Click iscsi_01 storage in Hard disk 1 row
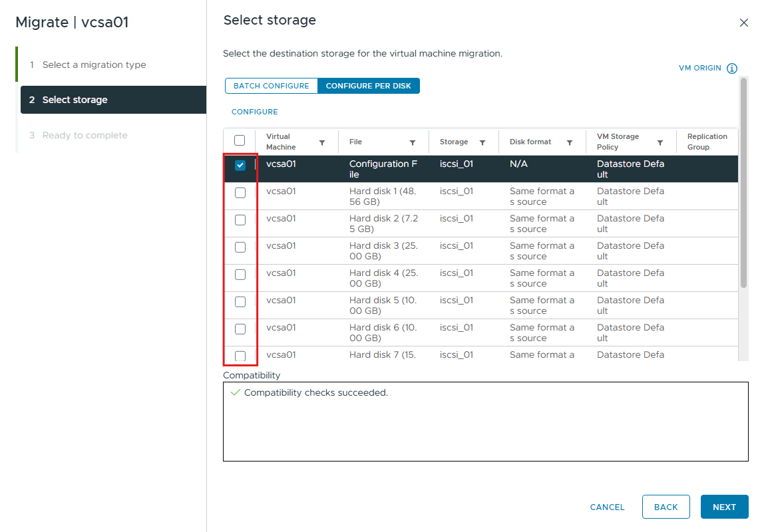Viewport: 760px width, 532px height. pyautogui.click(x=456, y=191)
